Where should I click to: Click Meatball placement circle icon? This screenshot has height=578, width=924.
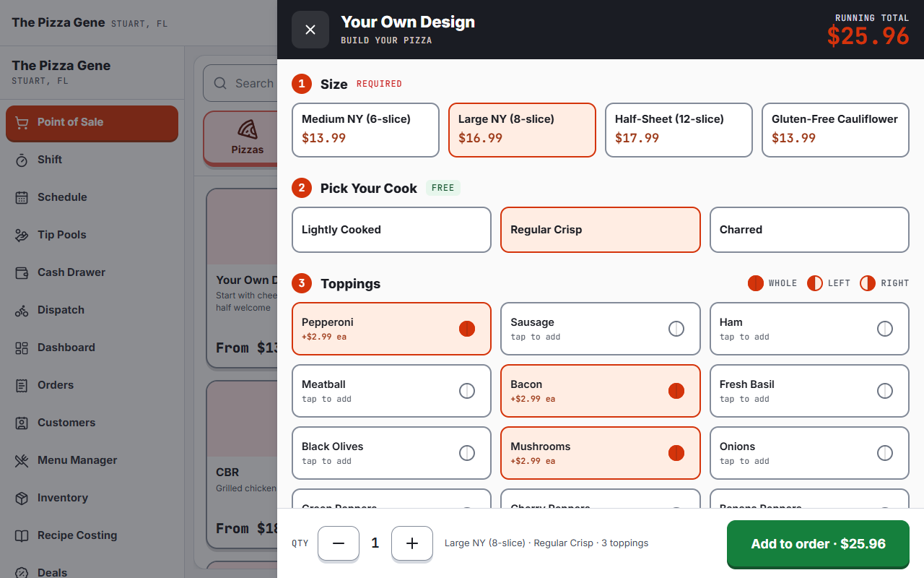pyautogui.click(x=467, y=391)
